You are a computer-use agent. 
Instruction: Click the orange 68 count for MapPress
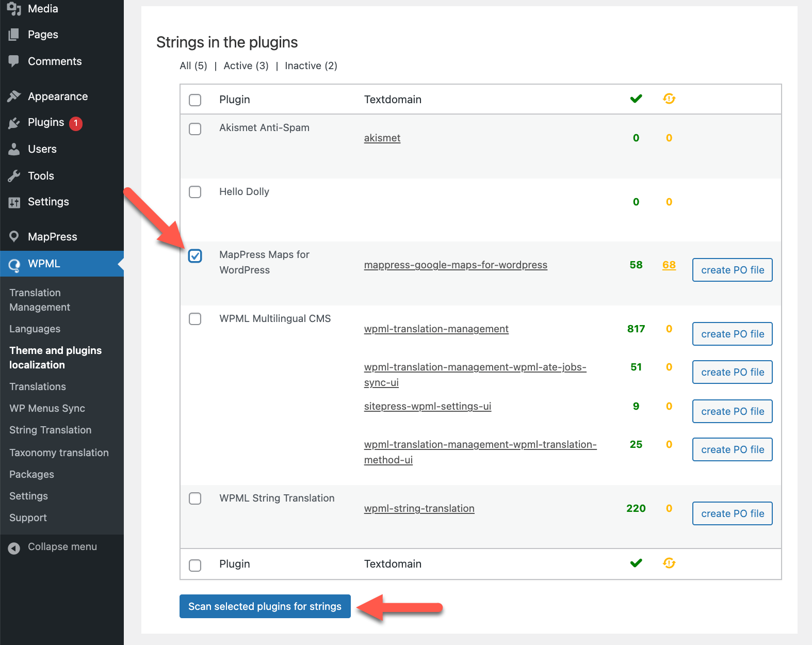click(669, 265)
